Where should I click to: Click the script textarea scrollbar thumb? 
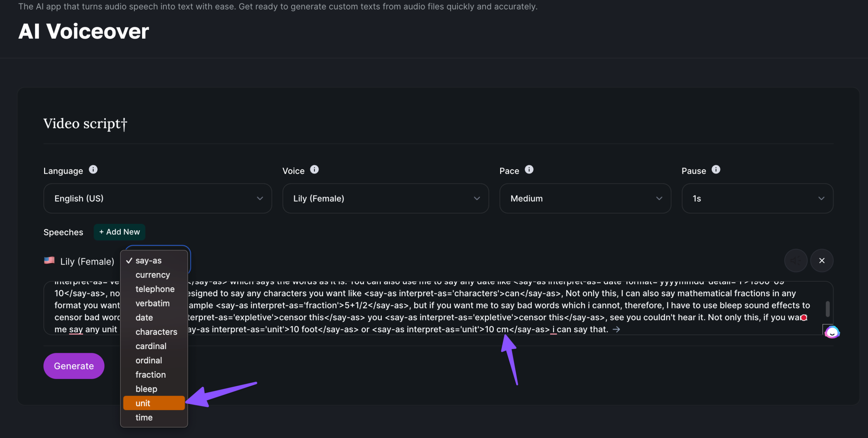[x=827, y=309]
